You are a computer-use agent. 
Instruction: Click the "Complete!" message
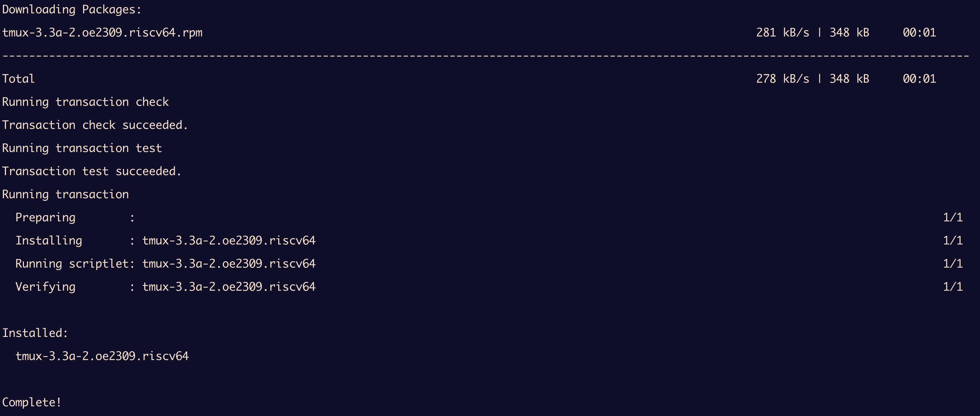pyautogui.click(x=32, y=402)
